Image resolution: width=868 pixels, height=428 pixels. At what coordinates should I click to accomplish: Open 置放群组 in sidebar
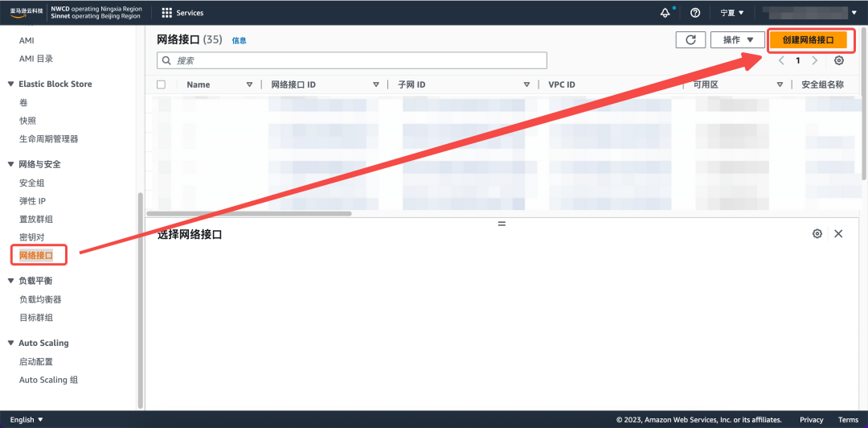tap(36, 219)
